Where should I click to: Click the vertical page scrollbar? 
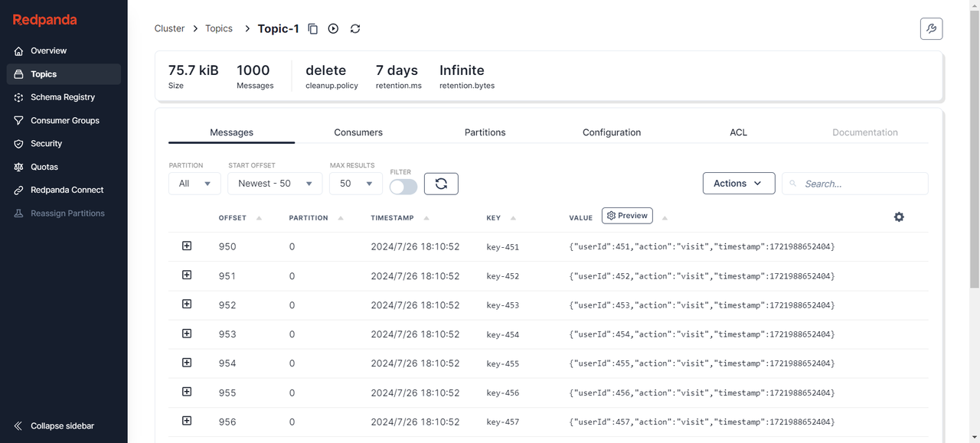click(x=975, y=145)
